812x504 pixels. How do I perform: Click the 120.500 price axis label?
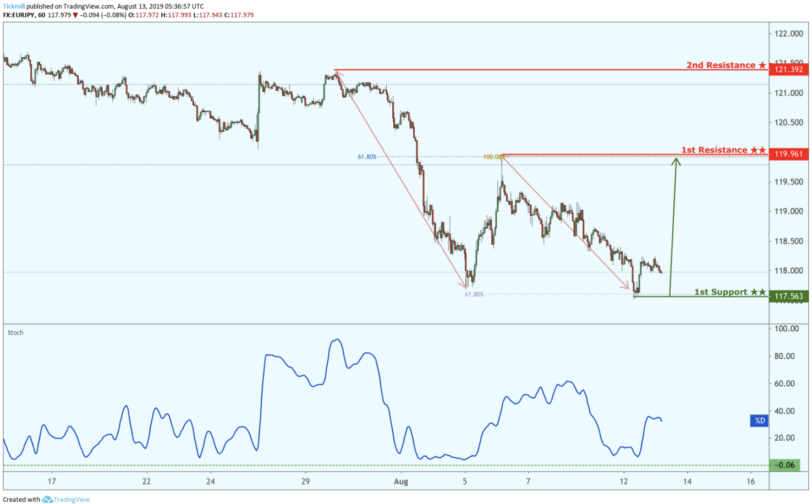[x=789, y=122]
